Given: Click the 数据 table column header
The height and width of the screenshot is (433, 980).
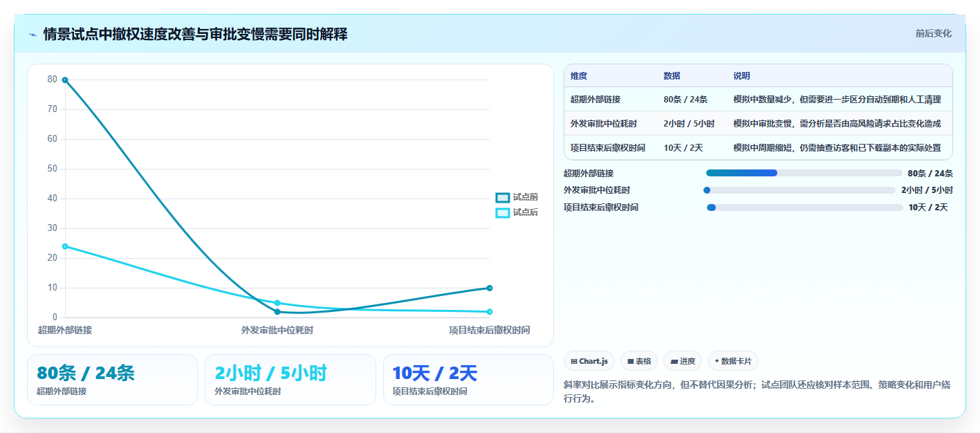Looking at the screenshot, I should (x=672, y=76).
